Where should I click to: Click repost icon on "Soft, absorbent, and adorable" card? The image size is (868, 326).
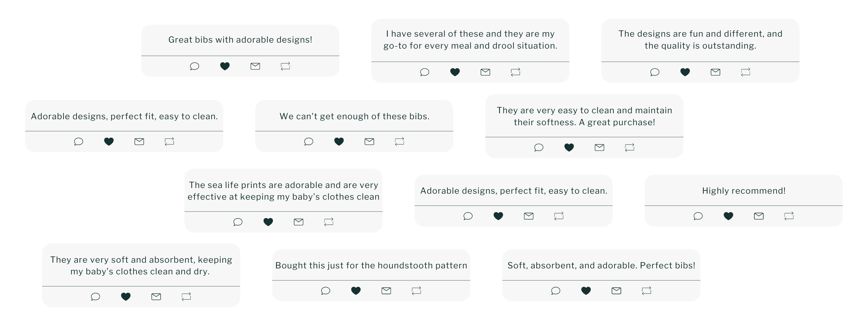pos(646,291)
